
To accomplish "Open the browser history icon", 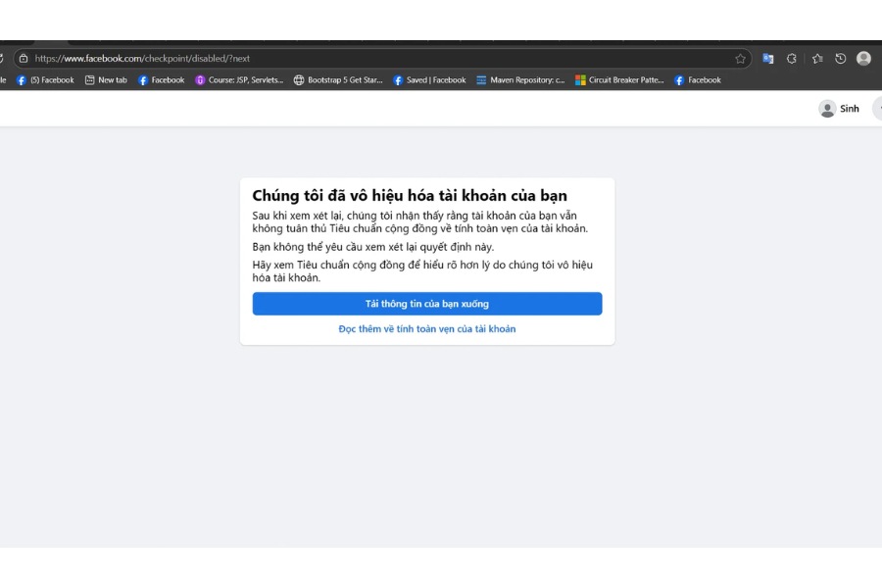I will [x=841, y=59].
